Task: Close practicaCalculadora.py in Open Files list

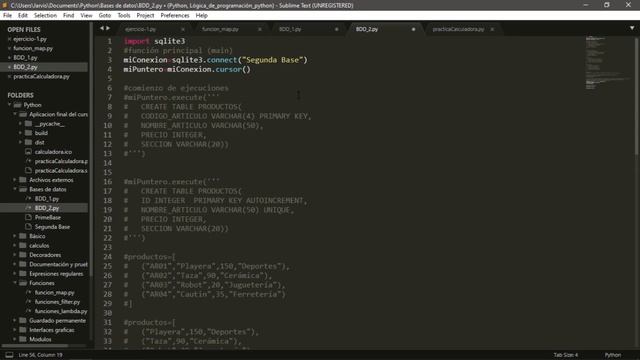Action: click(9, 77)
